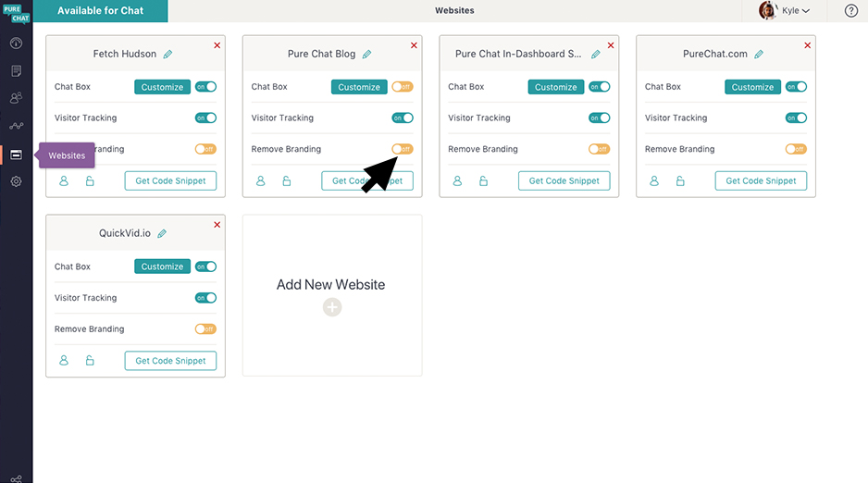The width and height of the screenshot is (868, 483).
Task: Open the settings gear icon in sidebar
Action: click(x=16, y=181)
